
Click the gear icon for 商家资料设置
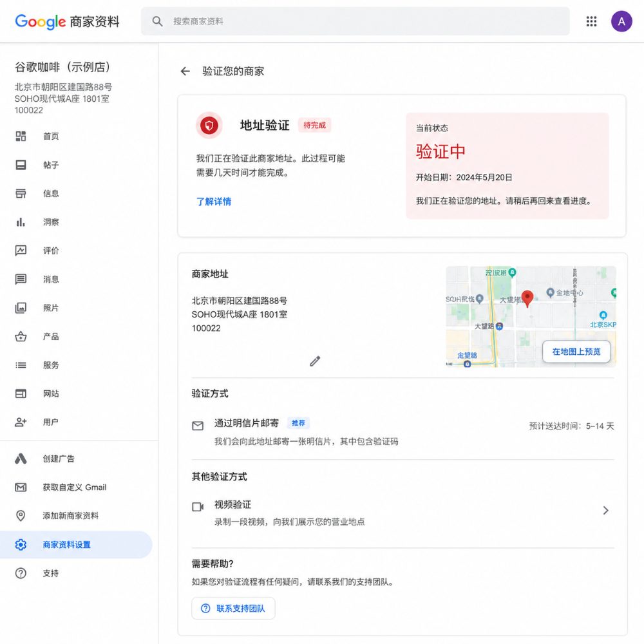[x=21, y=545]
